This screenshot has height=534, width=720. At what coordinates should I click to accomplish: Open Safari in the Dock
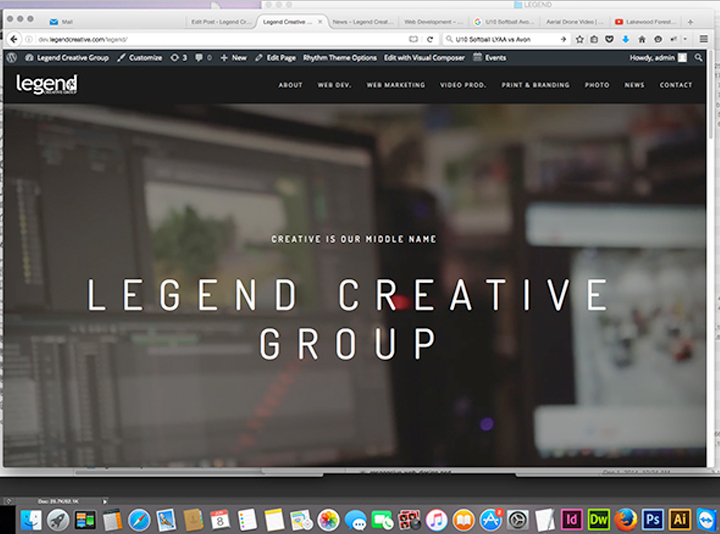coord(139,520)
